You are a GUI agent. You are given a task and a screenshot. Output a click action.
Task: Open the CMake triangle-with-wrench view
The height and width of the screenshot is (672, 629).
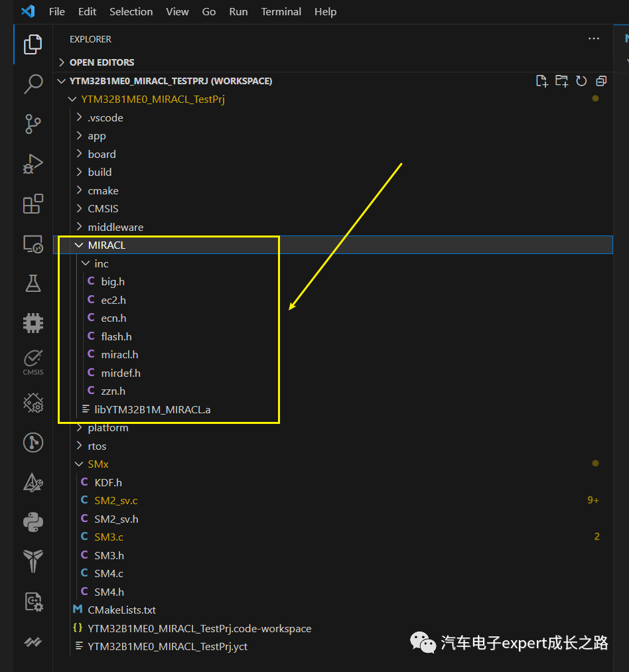(x=33, y=482)
